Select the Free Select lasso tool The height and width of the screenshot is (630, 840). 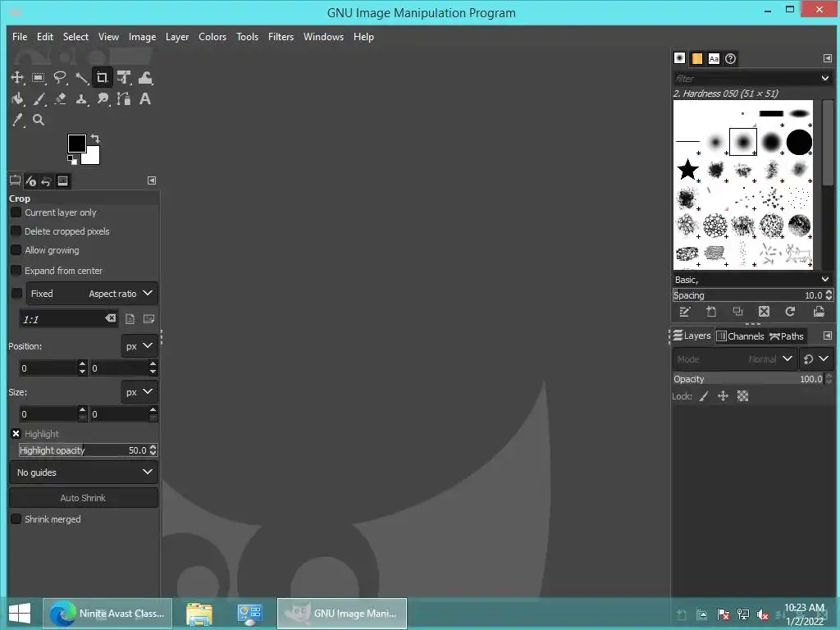pyautogui.click(x=60, y=78)
